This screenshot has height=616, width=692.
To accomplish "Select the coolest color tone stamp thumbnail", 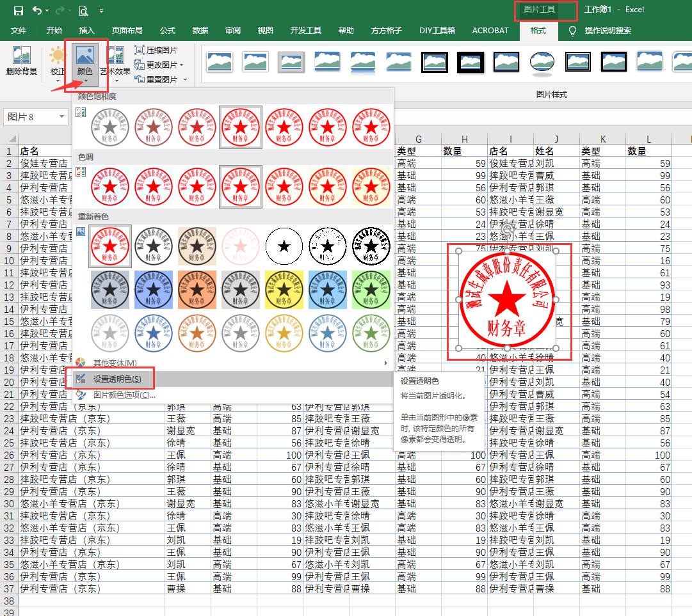I will coord(110,187).
